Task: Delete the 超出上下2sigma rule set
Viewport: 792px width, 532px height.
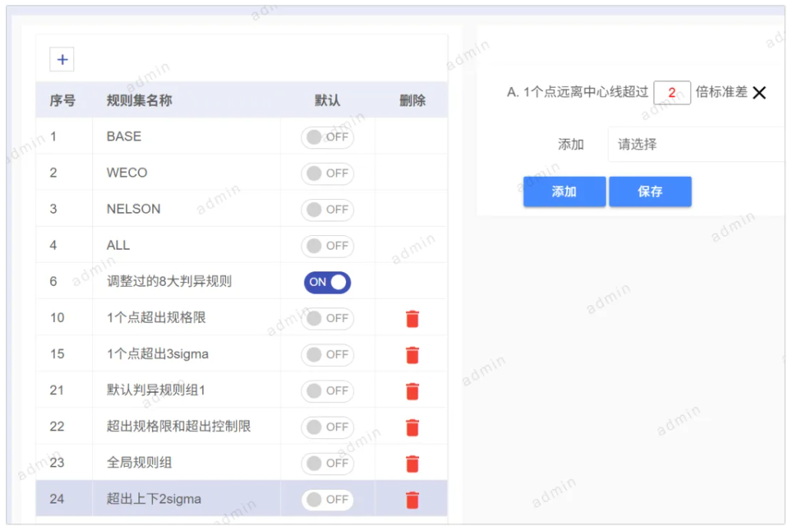Action: 412,500
